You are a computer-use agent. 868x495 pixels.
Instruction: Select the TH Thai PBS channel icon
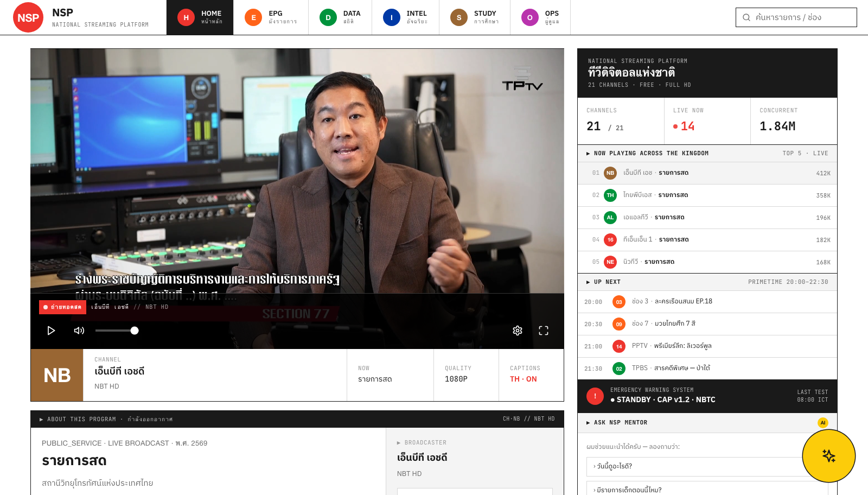pos(610,195)
